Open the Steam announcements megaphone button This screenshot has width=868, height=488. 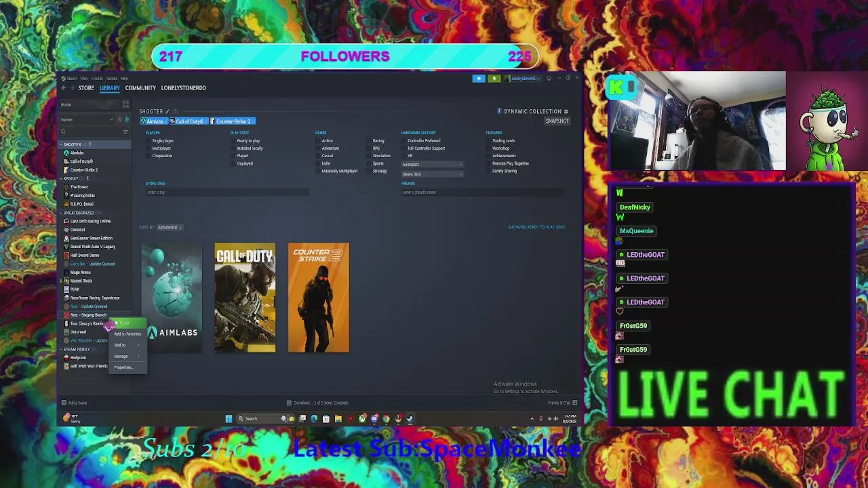coord(479,79)
